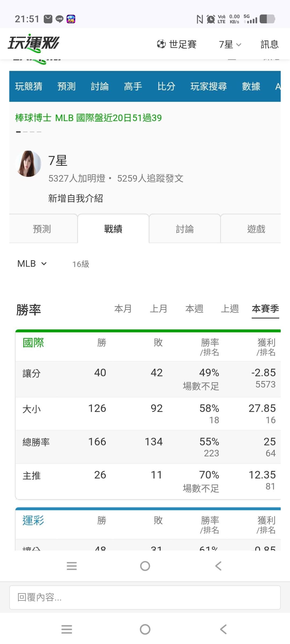This screenshot has width=290, height=644.
Task: Select 本月 win rate period
Action: click(123, 309)
